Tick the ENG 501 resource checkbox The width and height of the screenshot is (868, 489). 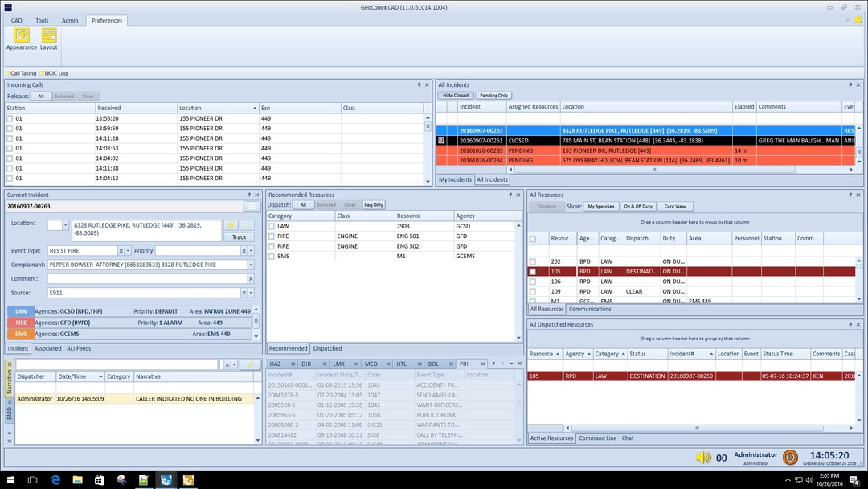tap(272, 236)
